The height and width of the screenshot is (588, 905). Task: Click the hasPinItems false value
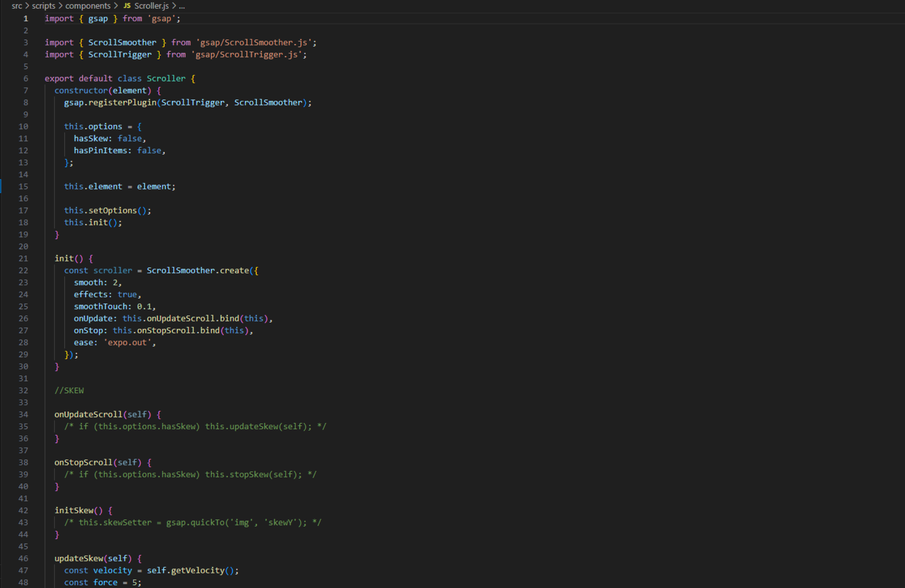coord(149,151)
